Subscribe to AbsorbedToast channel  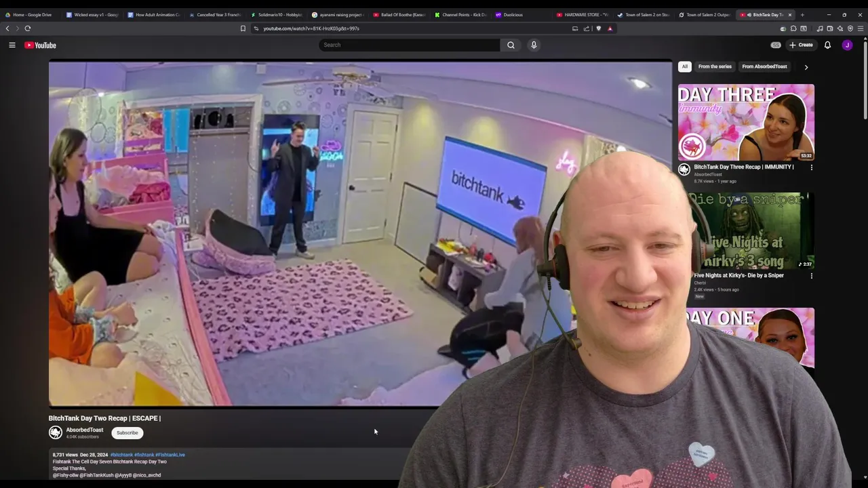coord(127,432)
